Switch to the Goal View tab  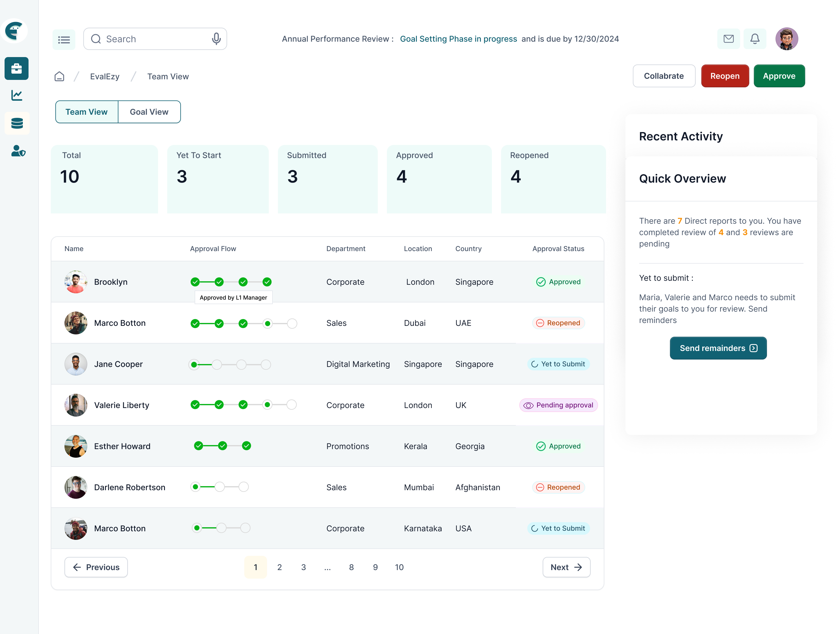click(149, 112)
